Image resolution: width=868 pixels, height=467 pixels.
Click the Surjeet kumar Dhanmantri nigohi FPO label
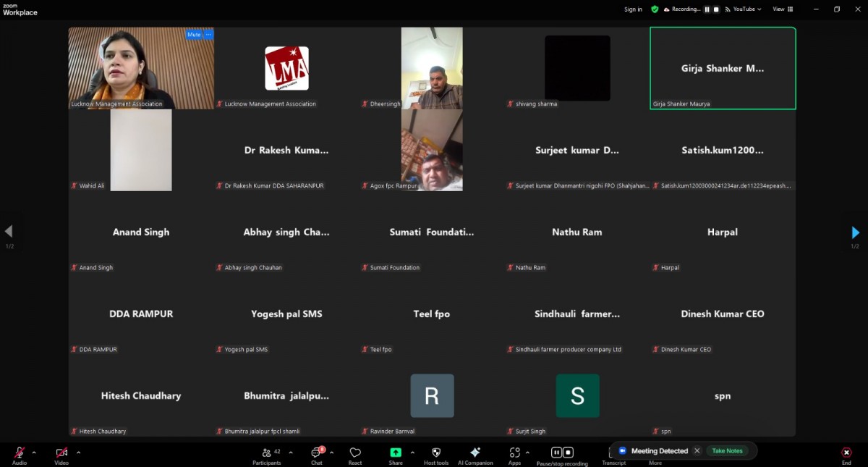(582, 186)
